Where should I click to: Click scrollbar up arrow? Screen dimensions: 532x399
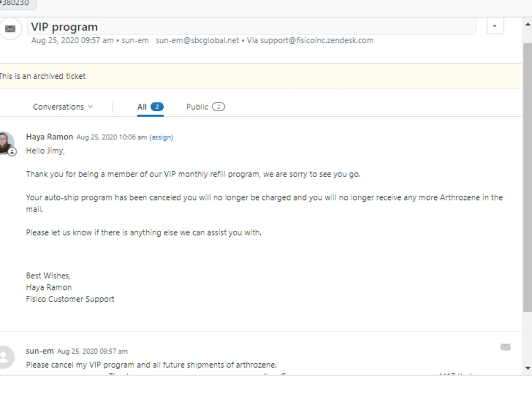pos(528,24)
